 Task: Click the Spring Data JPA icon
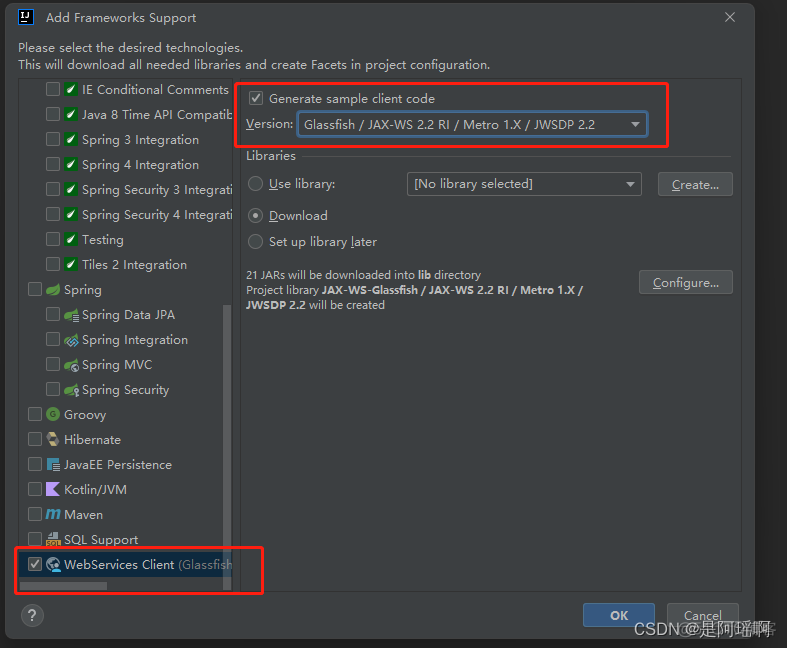[x=71, y=315]
